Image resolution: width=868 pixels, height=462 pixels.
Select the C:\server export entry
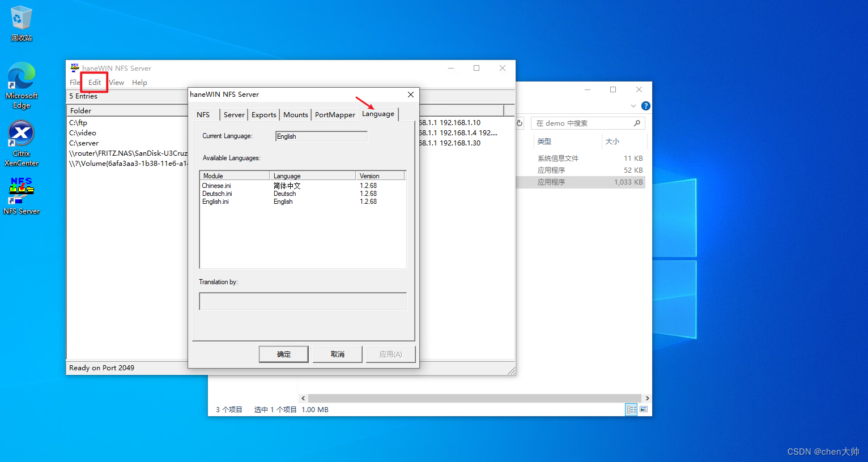tap(84, 143)
